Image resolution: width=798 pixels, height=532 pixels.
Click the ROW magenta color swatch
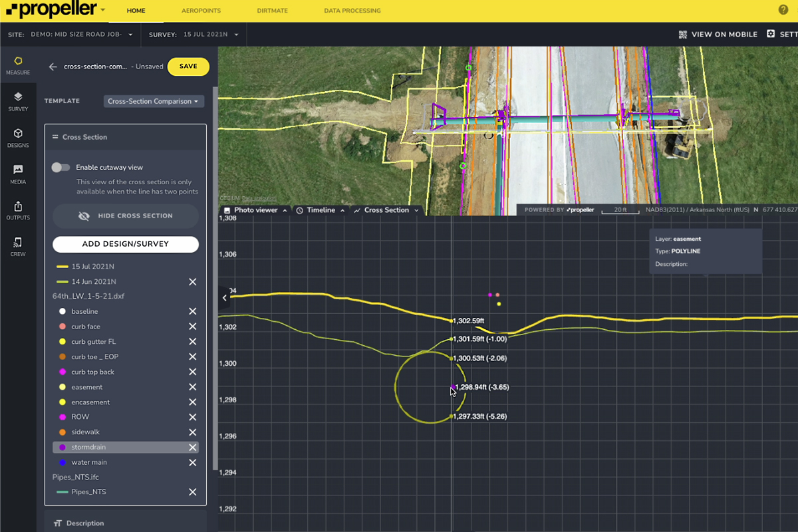(63, 417)
